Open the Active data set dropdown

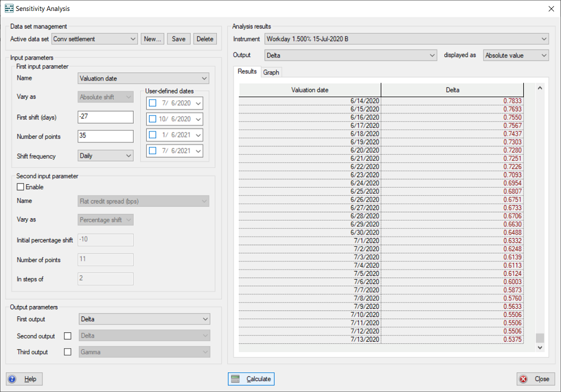point(94,39)
